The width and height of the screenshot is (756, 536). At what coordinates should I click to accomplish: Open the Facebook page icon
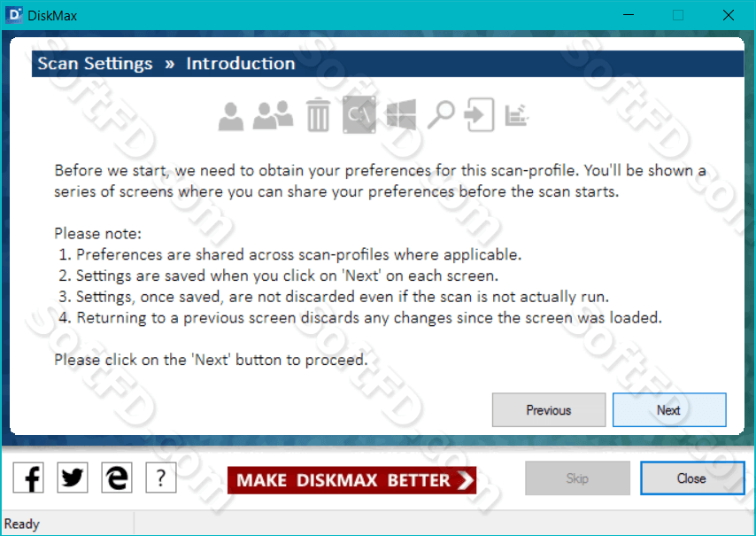point(28,478)
